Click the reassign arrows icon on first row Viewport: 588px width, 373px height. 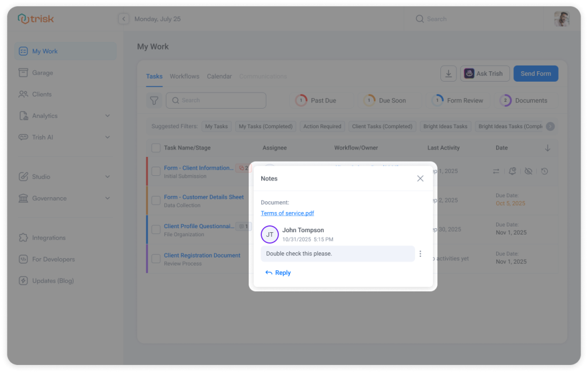(496, 171)
